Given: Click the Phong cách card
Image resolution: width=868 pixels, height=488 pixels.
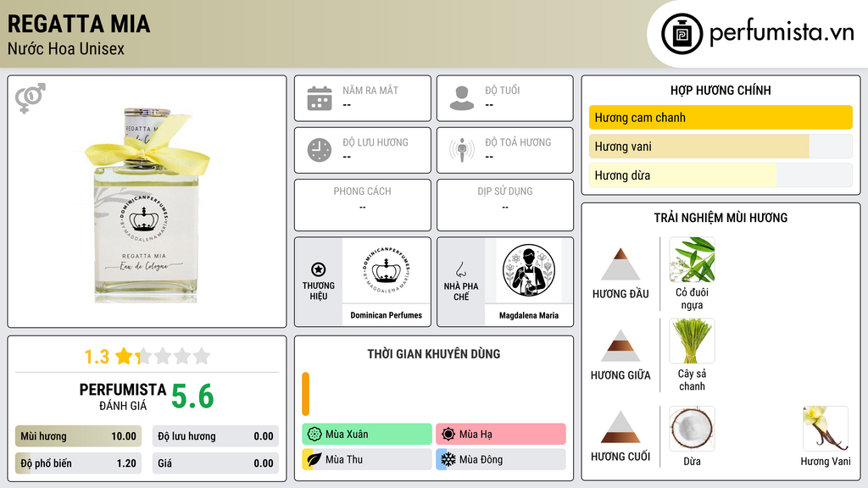Looking at the screenshot, I should click(x=363, y=205).
